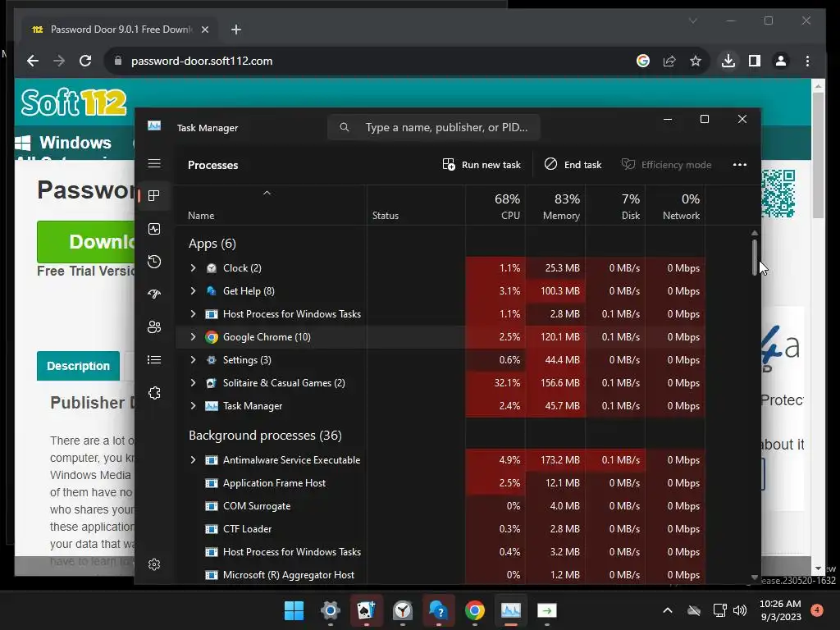Open Performance page icon in sidebar
The width and height of the screenshot is (840, 630).
(x=154, y=230)
